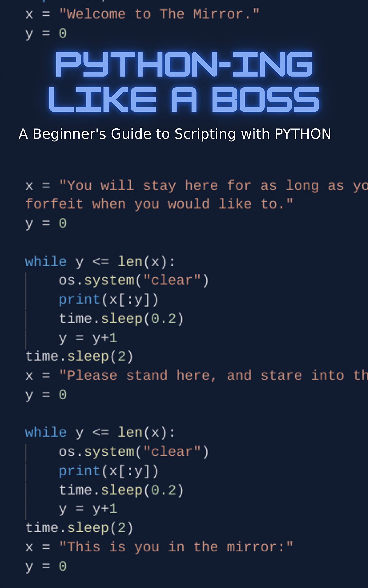
Task: Click the second time.sleep(0.2) line
Action: click(x=121, y=490)
